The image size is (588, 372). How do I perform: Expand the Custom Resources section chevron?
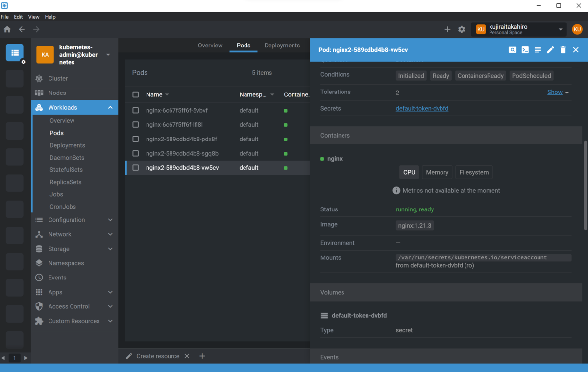110,321
